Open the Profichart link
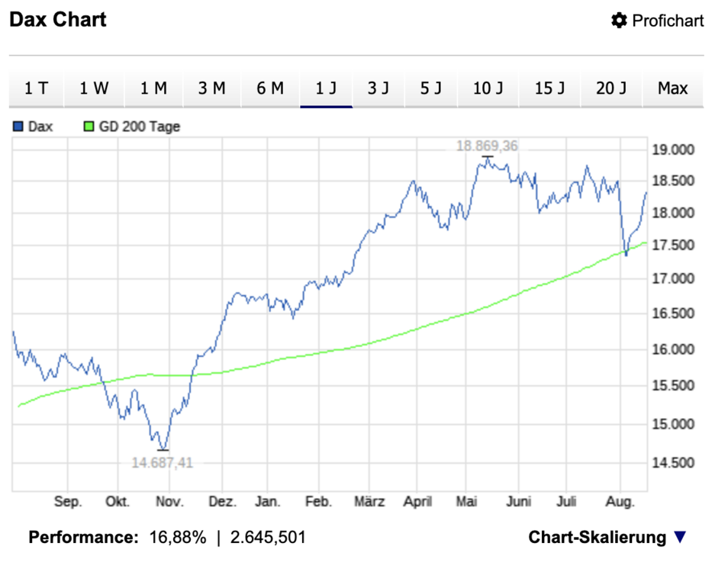Image resolution: width=728 pixels, height=572 pixels. tap(668, 21)
